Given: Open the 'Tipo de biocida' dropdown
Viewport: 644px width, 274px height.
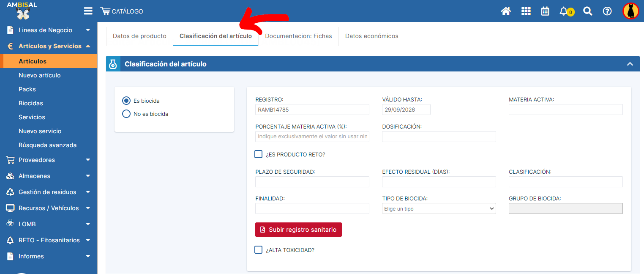Looking at the screenshot, I should 439,208.
